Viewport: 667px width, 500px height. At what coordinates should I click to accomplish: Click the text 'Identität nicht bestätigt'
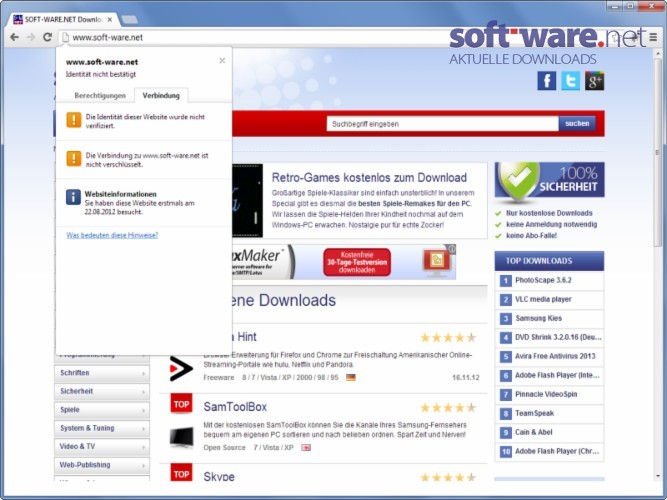101,74
